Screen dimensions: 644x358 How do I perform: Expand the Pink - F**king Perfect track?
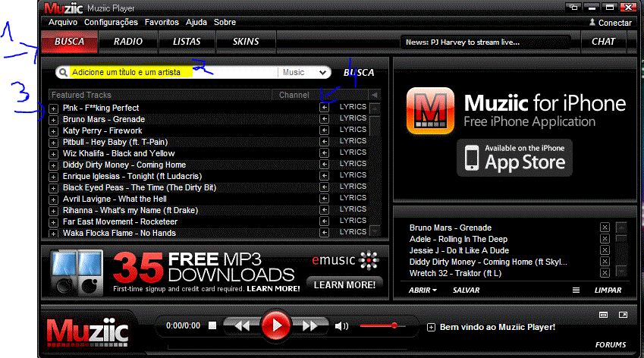coord(53,108)
